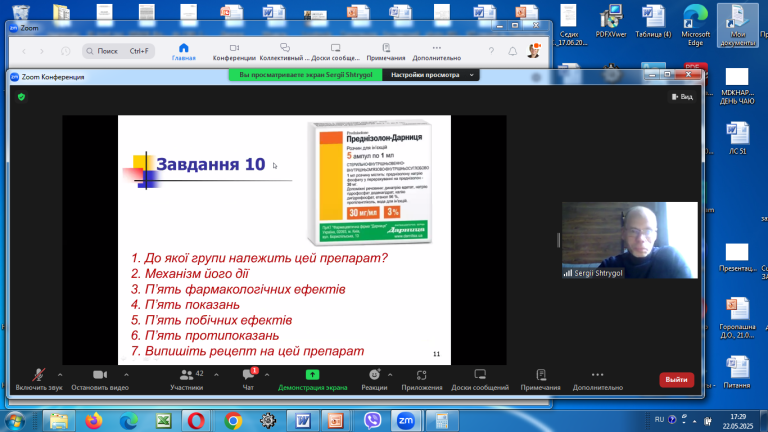This screenshot has width=768, height=432.
Task: Open Приложения apps
Action: pyautogui.click(x=422, y=380)
